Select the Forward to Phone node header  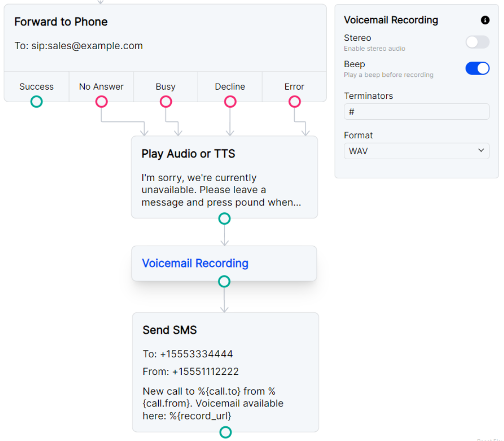click(x=61, y=22)
